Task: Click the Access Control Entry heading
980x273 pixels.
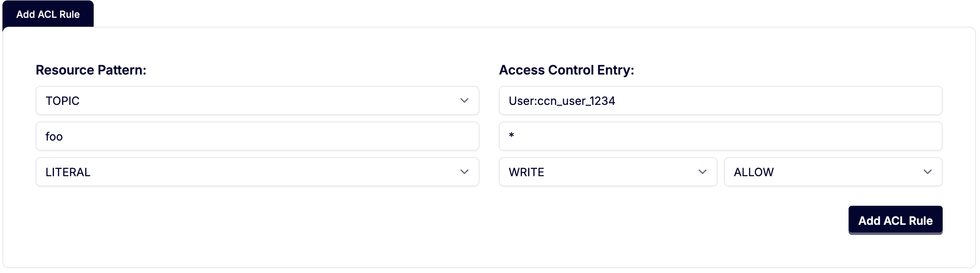Action: pos(566,70)
